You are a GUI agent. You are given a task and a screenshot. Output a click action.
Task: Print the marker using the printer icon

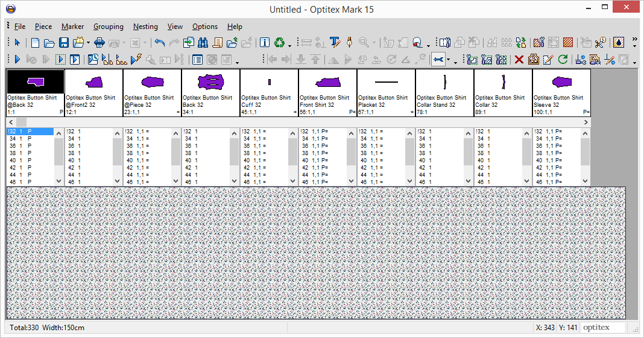(x=99, y=43)
